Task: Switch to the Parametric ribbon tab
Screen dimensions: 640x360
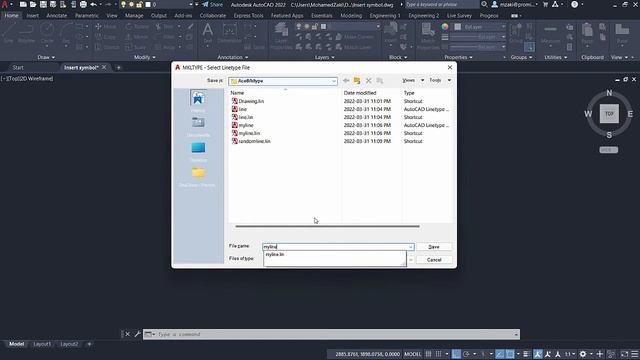Action: 87,16
